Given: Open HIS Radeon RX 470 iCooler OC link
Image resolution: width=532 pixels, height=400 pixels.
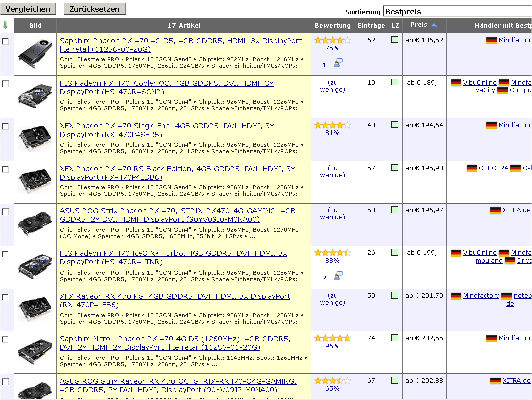Looking at the screenshot, I should (166, 88).
